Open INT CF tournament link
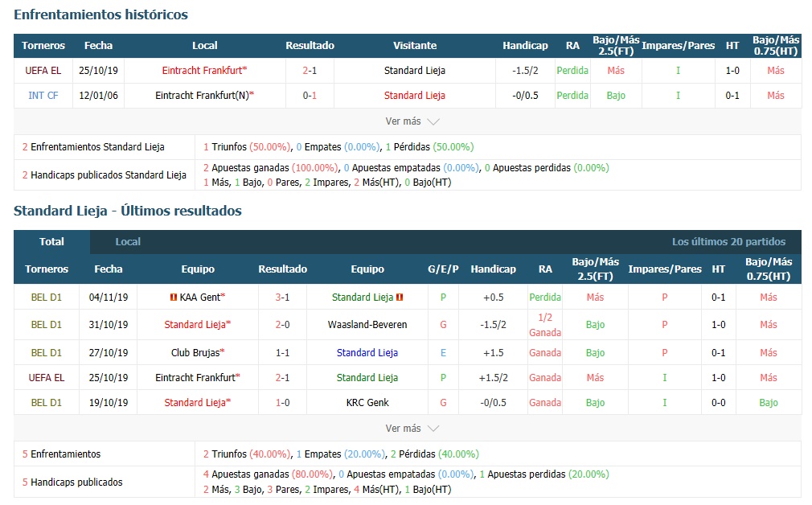The image size is (812, 505). (43, 96)
